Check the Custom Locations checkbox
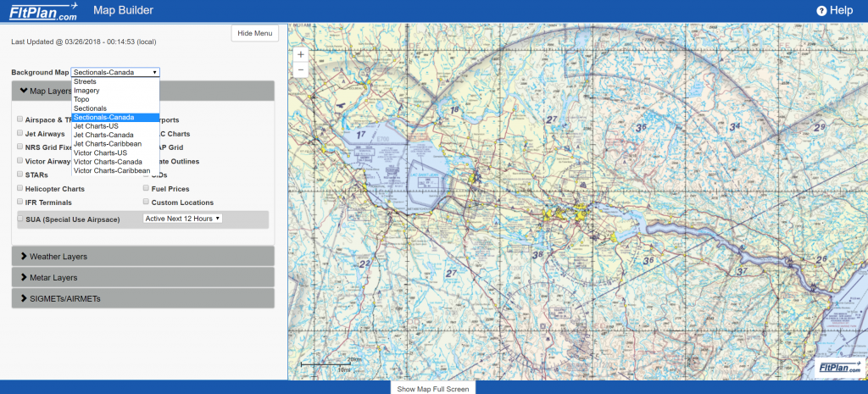Image resolution: width=868 pixels, height=394 pixels. (146, 203)
